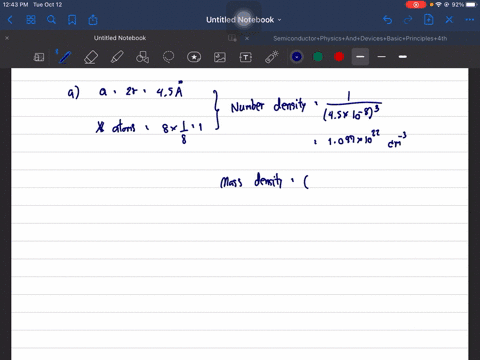The width and height of the screenshot is (480, 360).
Task: Select the Pen tool
Action: [x=65, y=57]
